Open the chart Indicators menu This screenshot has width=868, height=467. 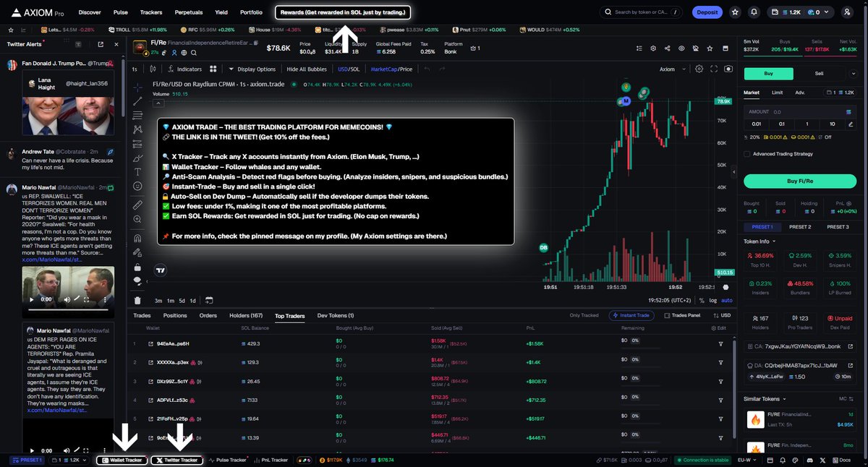184,69
